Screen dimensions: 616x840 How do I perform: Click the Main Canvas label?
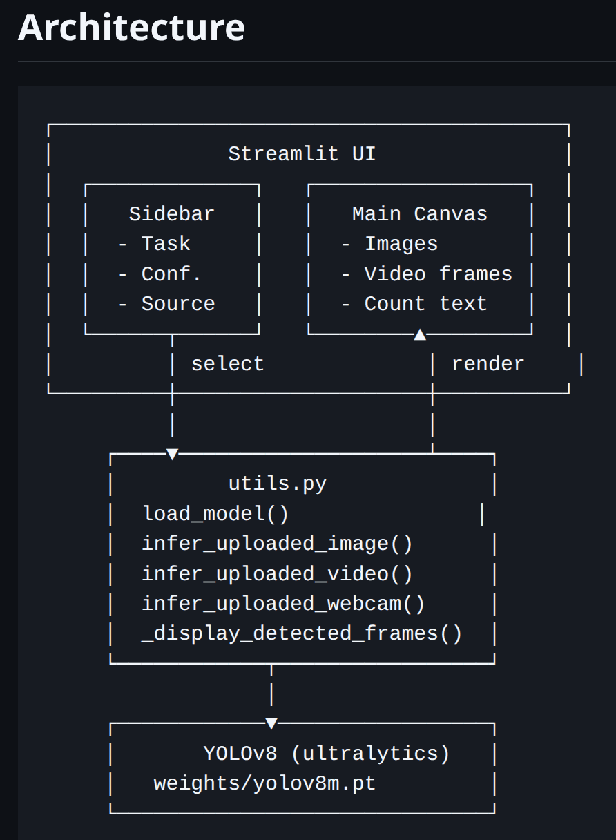[419, 214]
